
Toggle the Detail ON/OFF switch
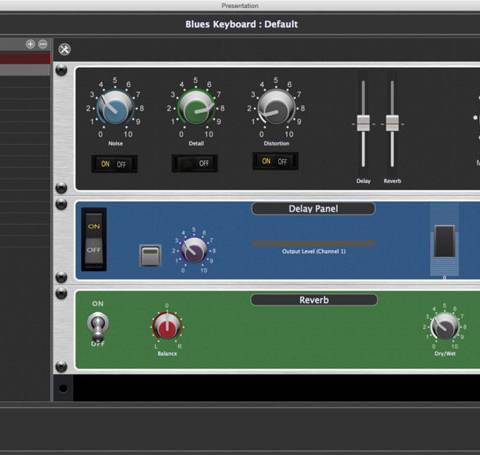[195, 163]
